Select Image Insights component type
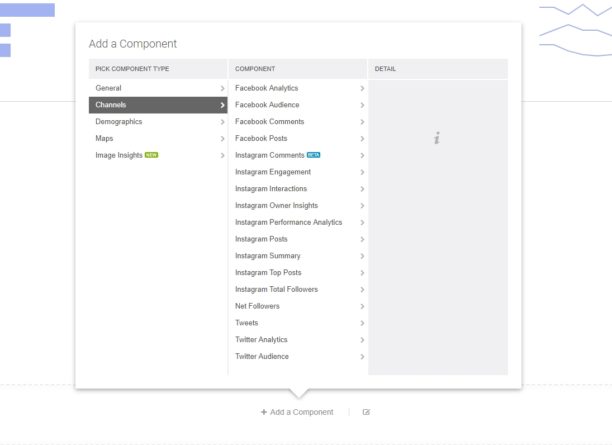The image size is (612, 445). click(x=119, y=155)
